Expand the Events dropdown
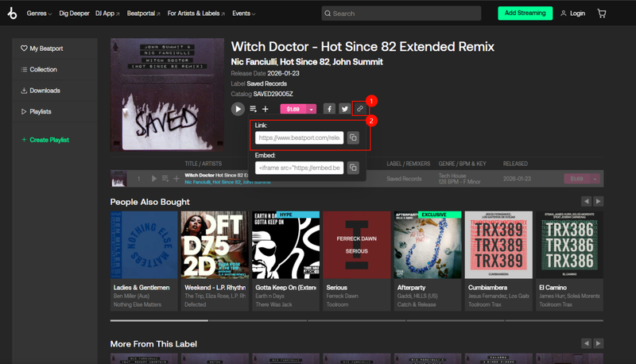This screenshot has width=636, height=364. tap(244, 14)
